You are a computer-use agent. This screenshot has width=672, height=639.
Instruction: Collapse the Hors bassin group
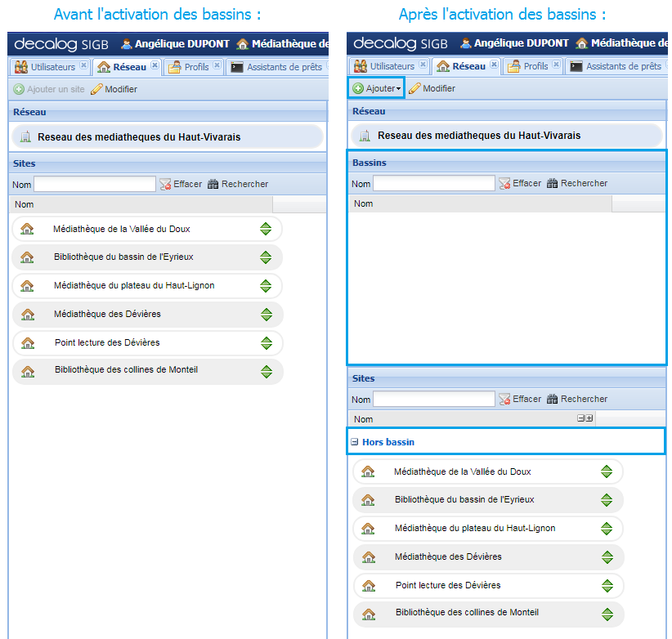(354, 440)
